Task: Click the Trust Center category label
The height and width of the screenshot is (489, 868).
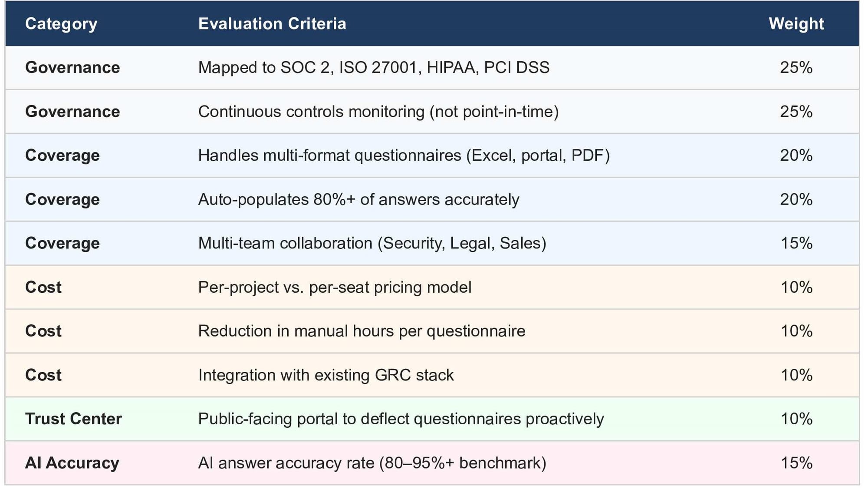Action: coord(73,419)
